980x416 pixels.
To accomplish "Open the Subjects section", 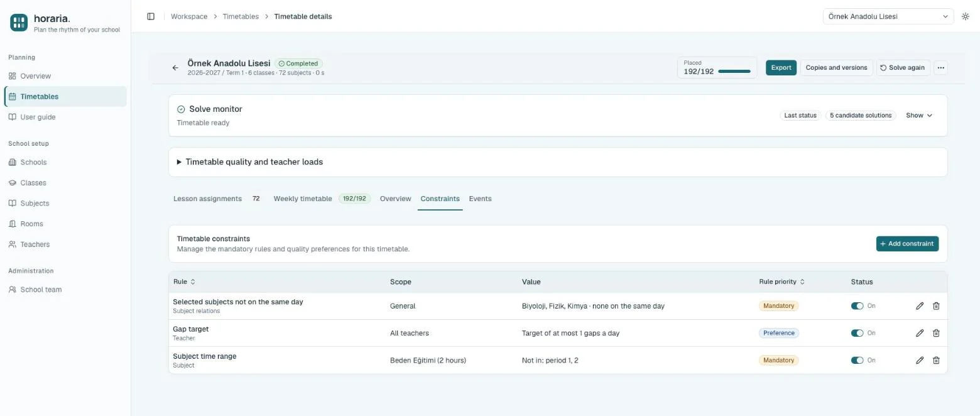I will [65, 203].
